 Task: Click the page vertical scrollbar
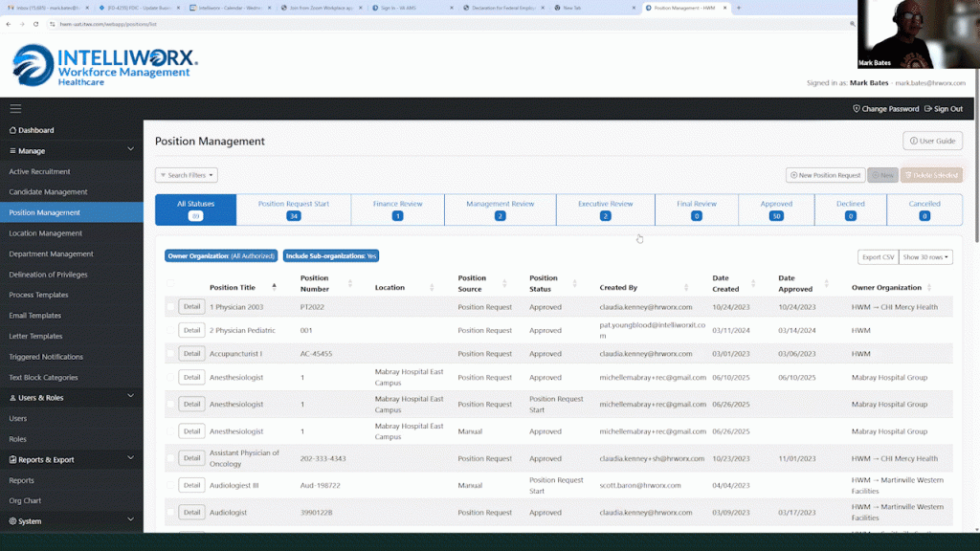pos(977,156)
